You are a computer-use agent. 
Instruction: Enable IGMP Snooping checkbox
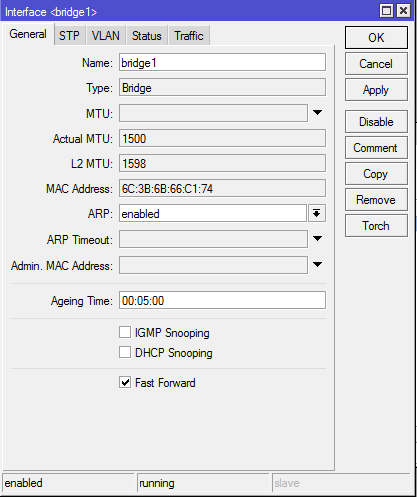pos(125,332)
